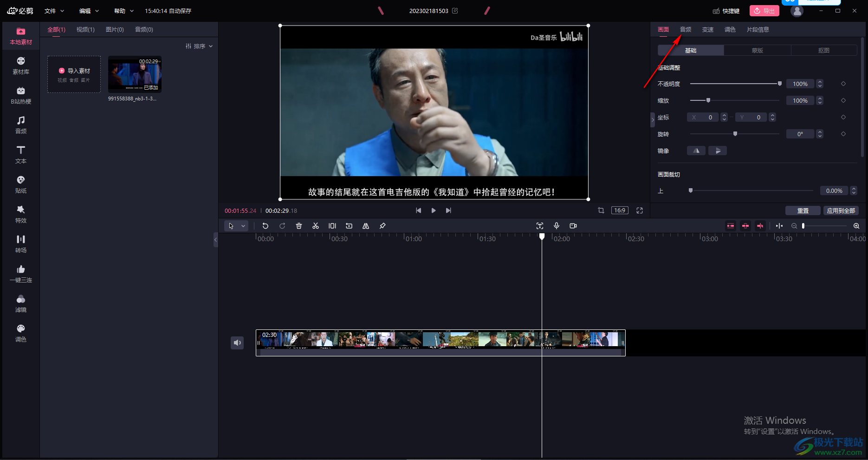868x460 pixels.
Task: Switch to the 视频(1) media tab
Action: click(x=85, y=29)
